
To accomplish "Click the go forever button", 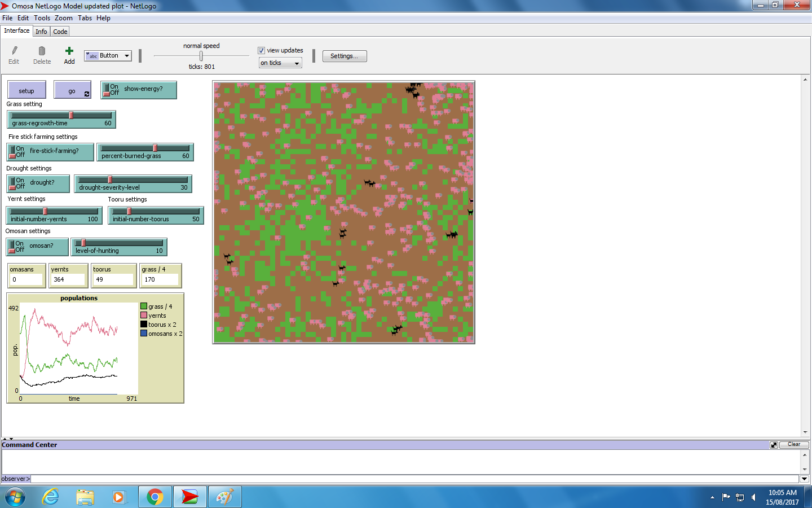I will pyautogui.click(x=72, y=90).
